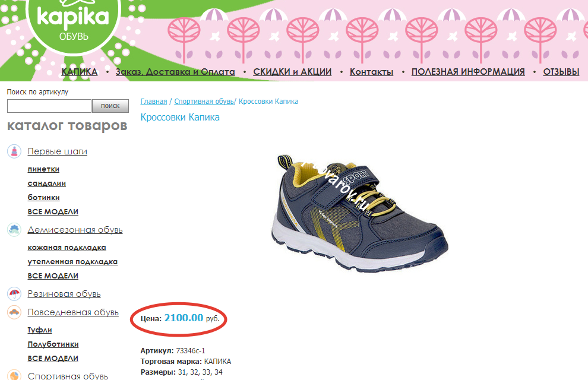
Task: Open ПОЛЕЗНАЯ ИНФОРМАЦИЯ menu item
Action: click(468, 72)
